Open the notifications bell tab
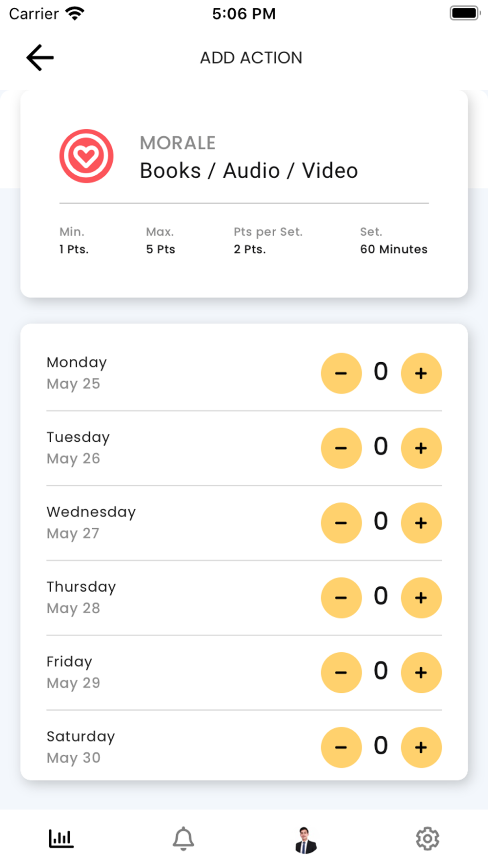 183,839
